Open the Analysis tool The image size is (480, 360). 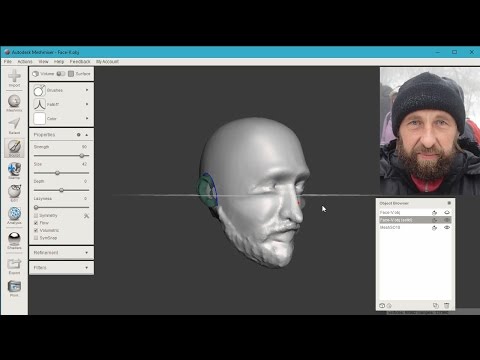14,216
